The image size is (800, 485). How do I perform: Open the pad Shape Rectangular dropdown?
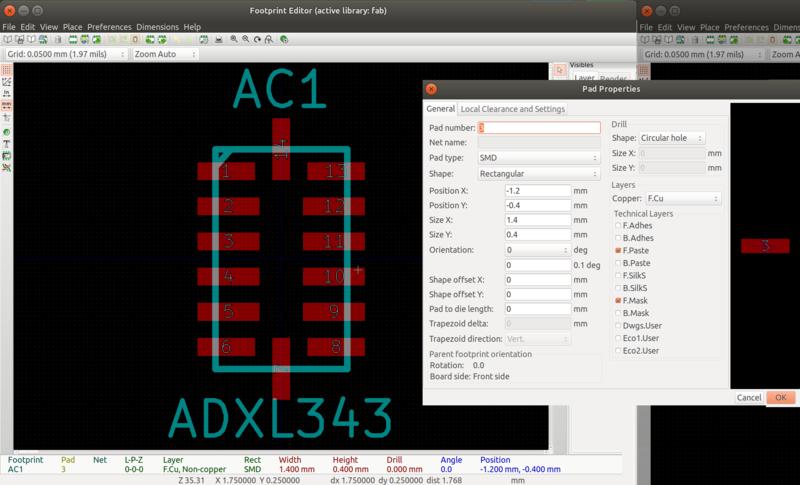point(539,174)
